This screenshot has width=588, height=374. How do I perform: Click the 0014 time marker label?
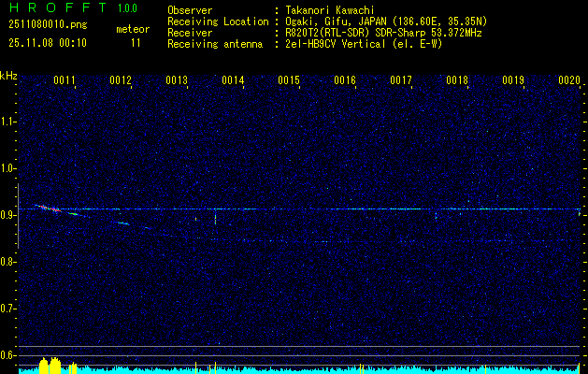point(233,79)
